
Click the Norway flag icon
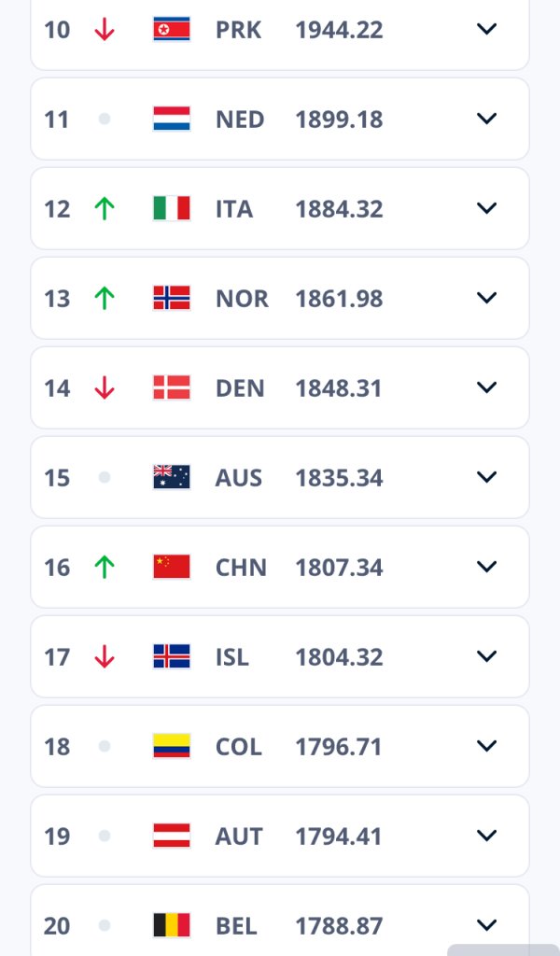(171, 298)
